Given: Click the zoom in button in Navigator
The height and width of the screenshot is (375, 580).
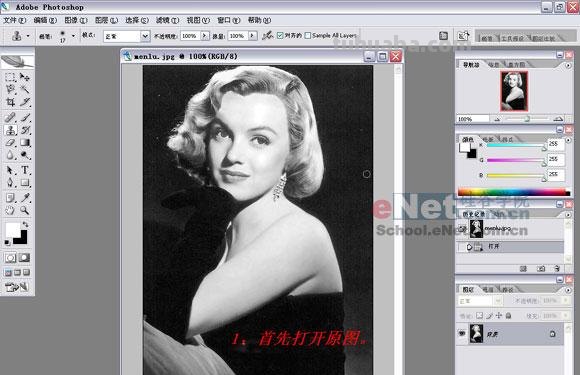Looking at the screenshot, I should coord(558,119).
